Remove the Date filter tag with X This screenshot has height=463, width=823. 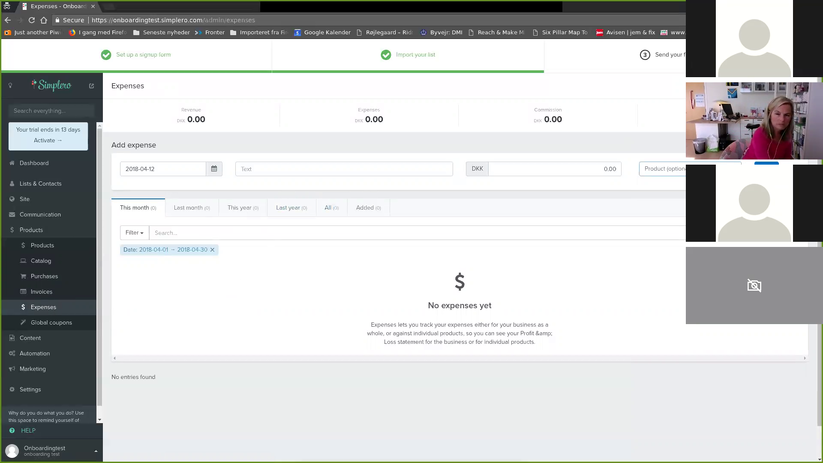pos(213,250)
